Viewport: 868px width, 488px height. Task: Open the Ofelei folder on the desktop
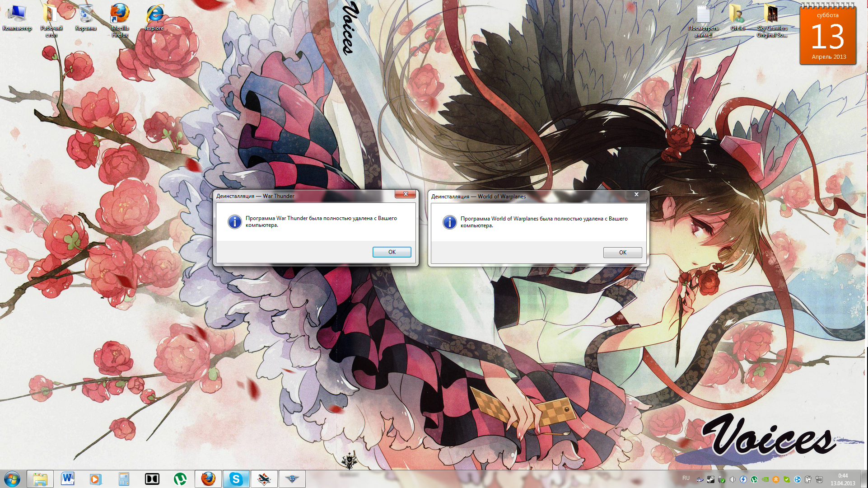737,18
